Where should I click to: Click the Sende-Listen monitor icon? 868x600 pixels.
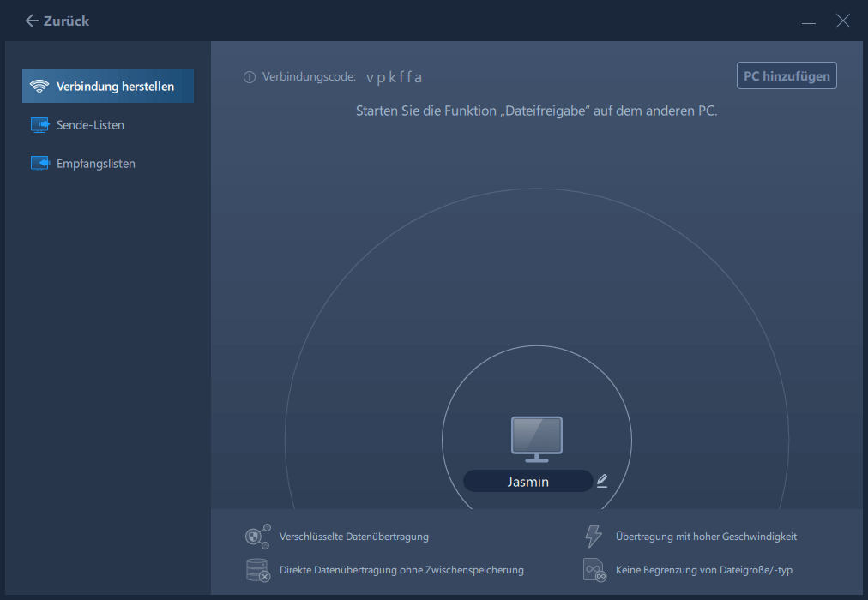click(x=39, y=125)
